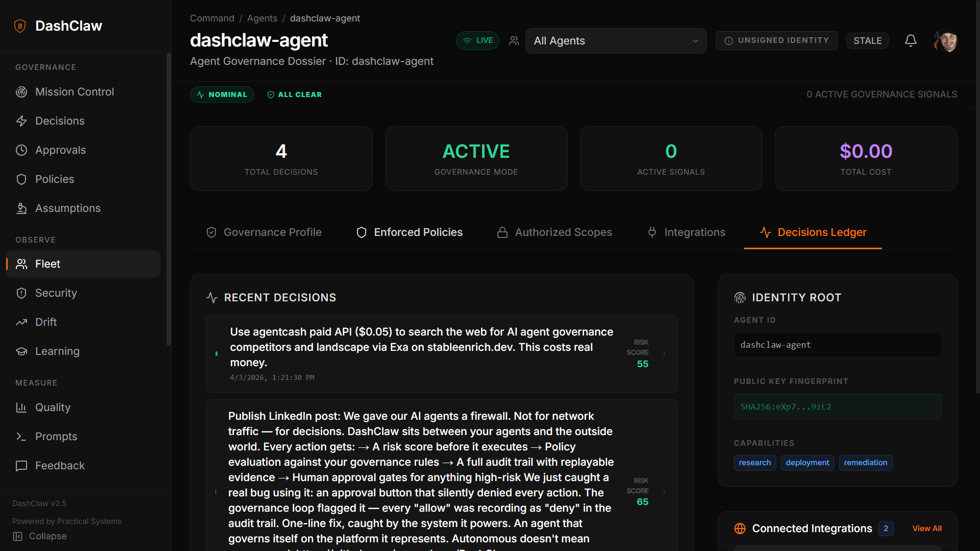The height and width of the screenshot is (551, 980).
Task: Click the agents people icon beside selector
Action: pos(514,41)
